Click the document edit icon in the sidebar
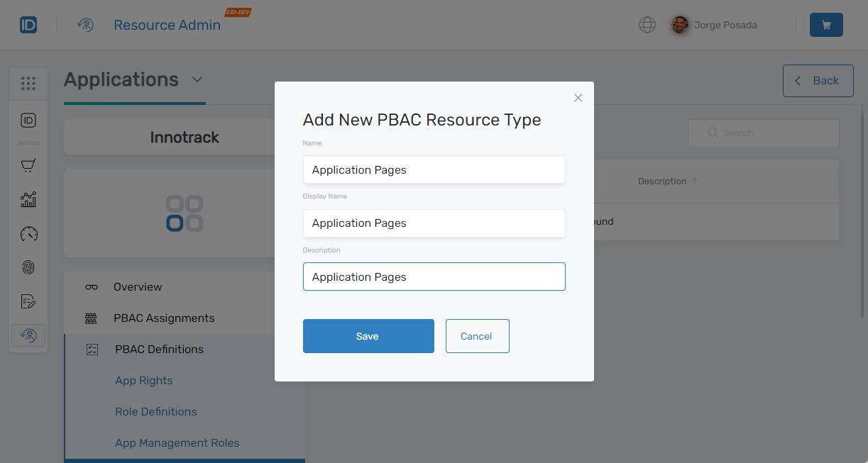The image size is (868, 463). 28,301
